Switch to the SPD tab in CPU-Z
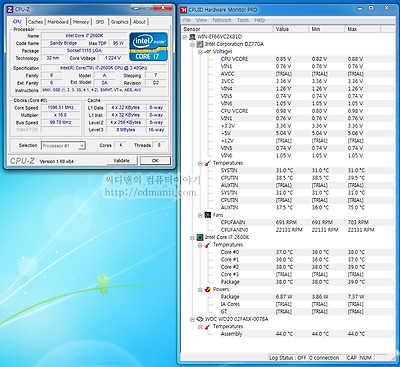This screenshot has width=400, height=367. 100,22
